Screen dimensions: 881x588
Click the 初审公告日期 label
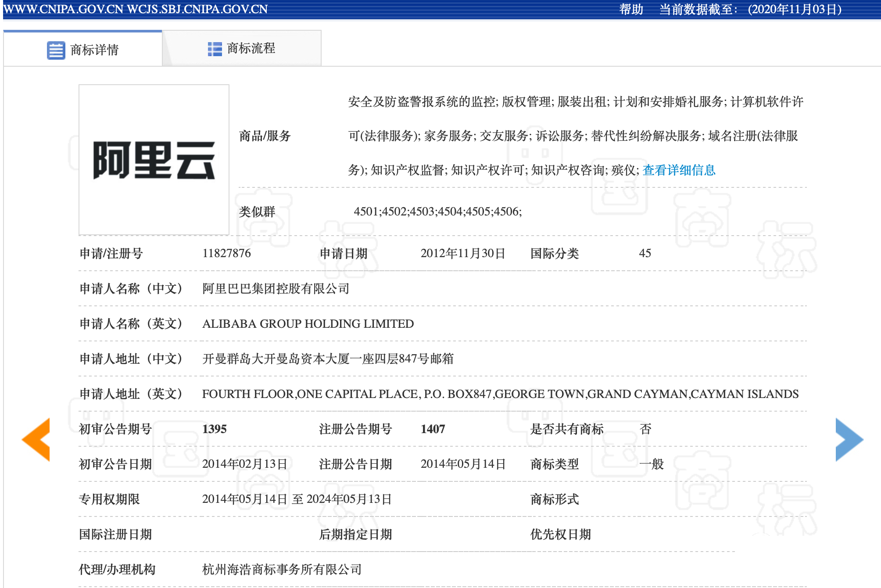coord(115,464)
